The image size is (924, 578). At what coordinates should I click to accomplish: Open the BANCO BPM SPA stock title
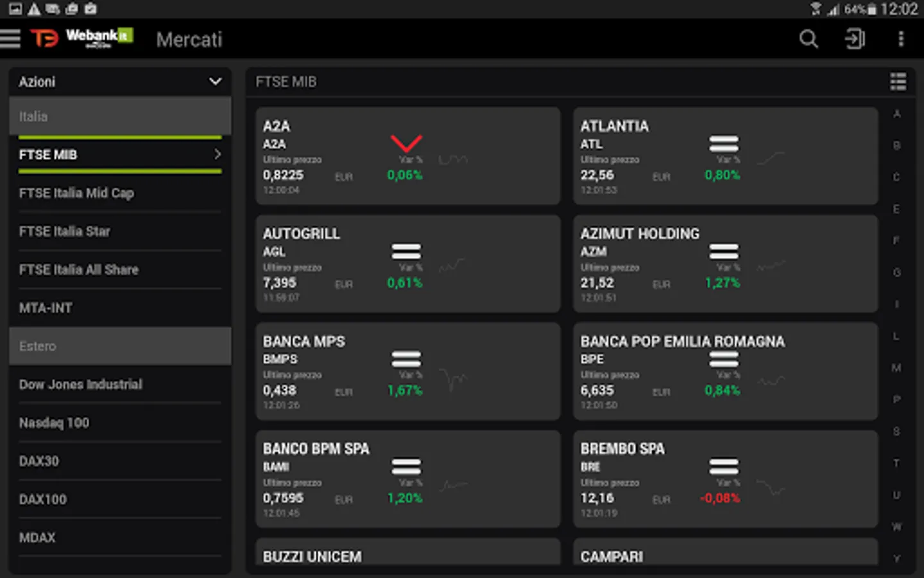[x=316, y=449]
